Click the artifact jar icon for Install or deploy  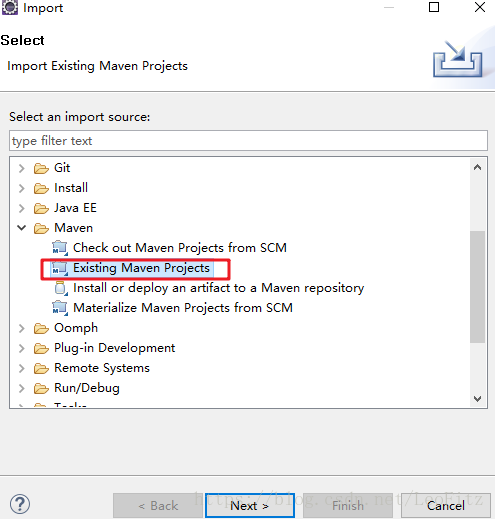(x=61, y=288)
